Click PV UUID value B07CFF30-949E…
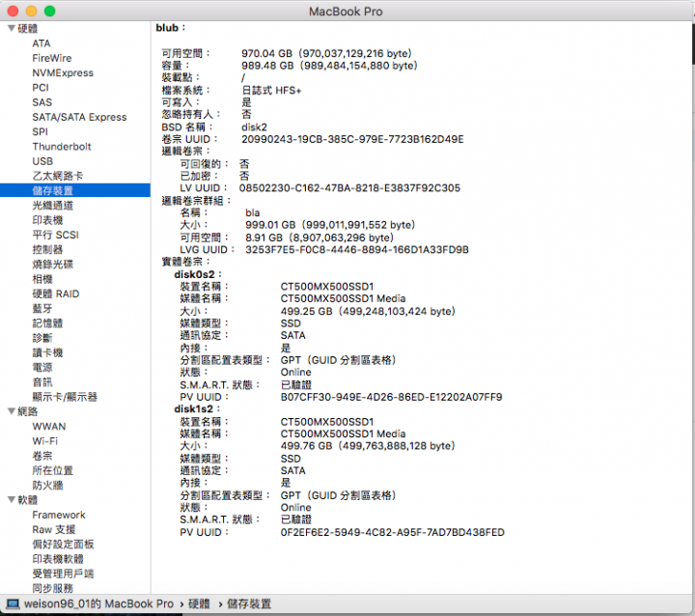 [x=391, y=397]
